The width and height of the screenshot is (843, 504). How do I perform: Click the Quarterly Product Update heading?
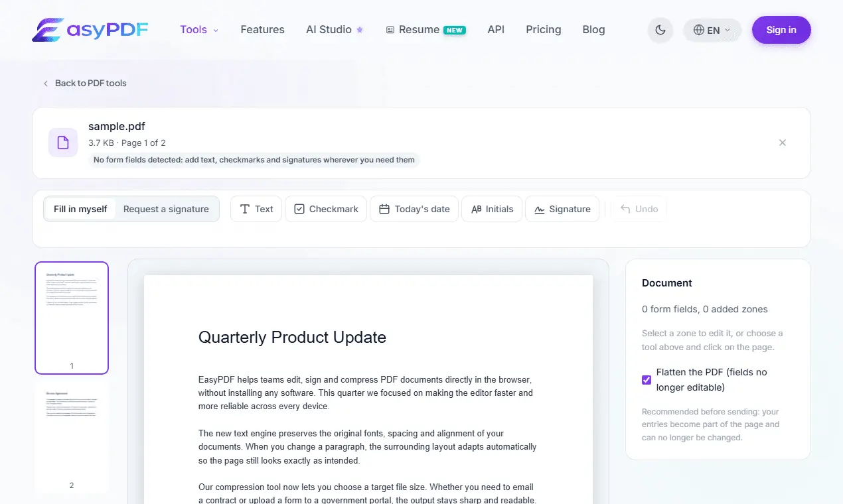coord(292,337)
